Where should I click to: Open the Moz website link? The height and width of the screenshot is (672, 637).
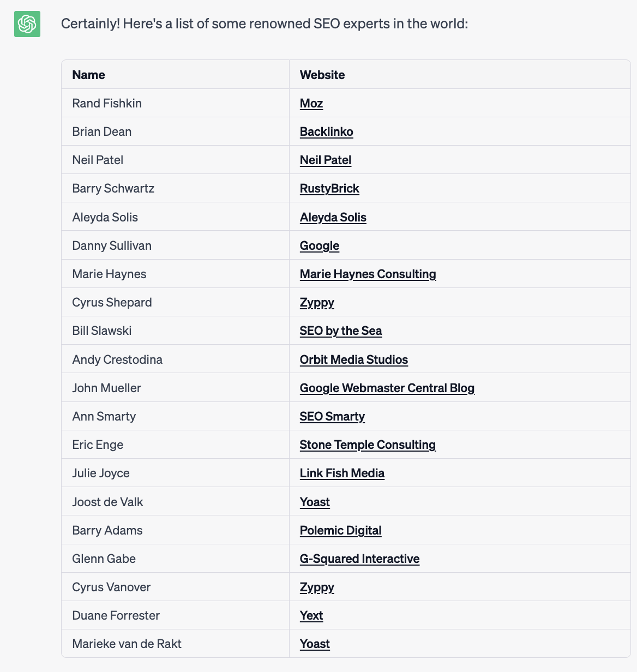(x=311, y=103)
